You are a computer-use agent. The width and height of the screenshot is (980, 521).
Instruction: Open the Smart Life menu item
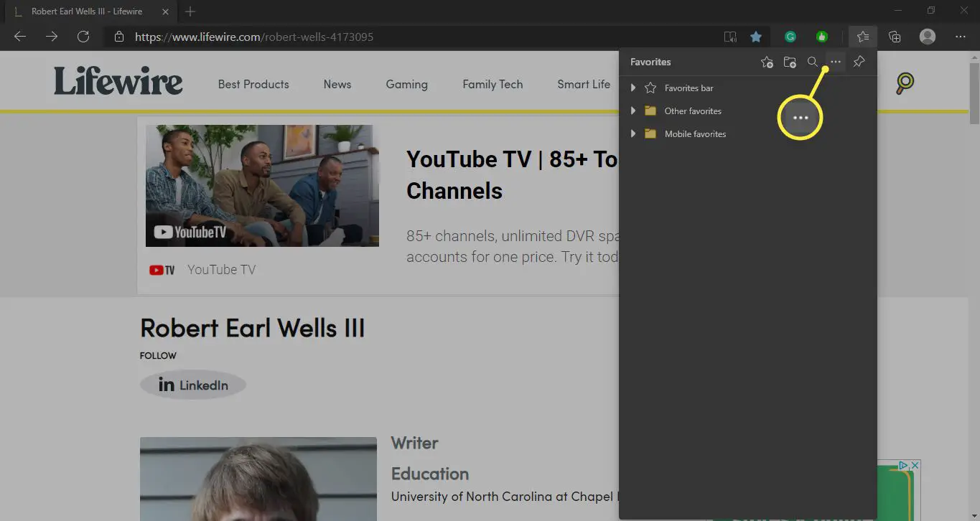584,84
